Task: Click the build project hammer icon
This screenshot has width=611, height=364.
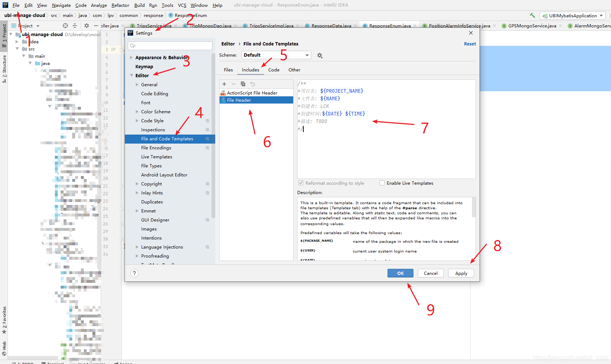Action: [532, 16]
